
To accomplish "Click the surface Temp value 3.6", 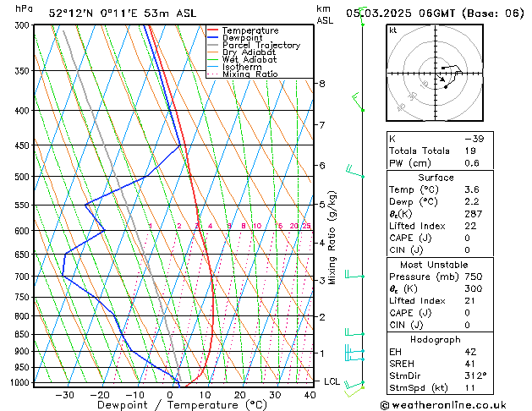I will [472, 189].
